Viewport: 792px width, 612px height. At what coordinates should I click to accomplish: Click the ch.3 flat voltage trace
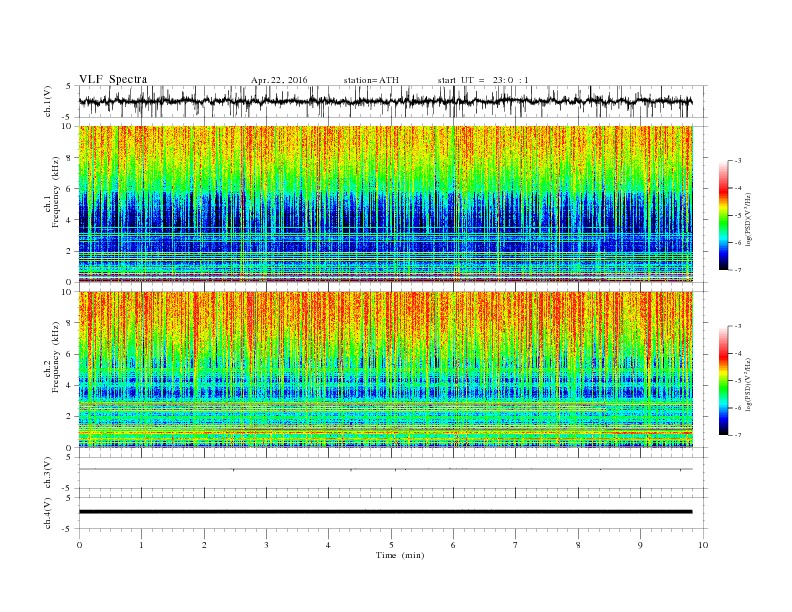[x=386, y=469]
